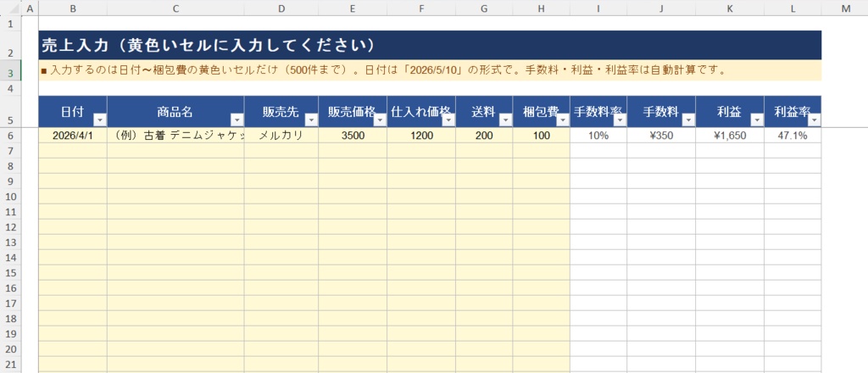Select column A header

30,8
